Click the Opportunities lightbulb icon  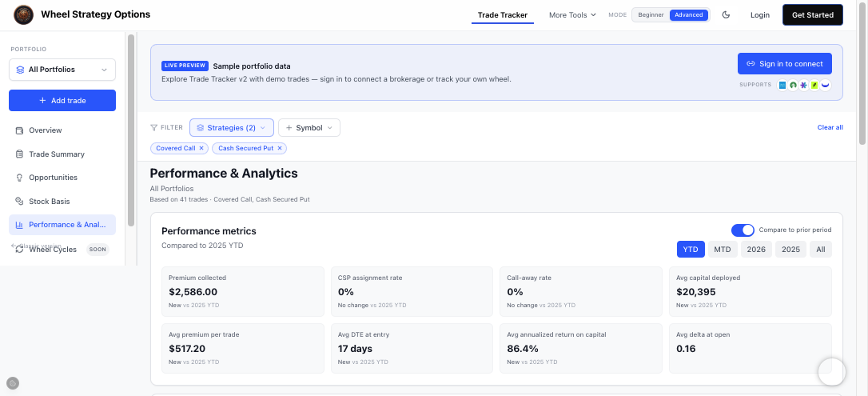[x=19, y=178]
